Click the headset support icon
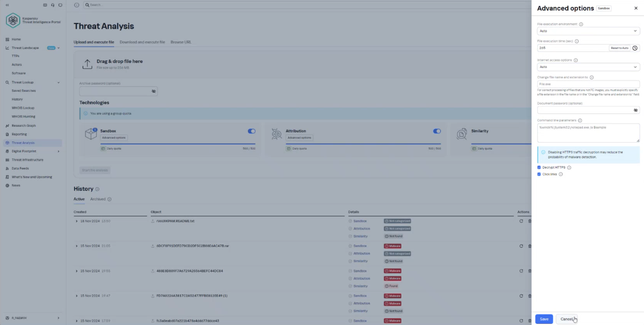The height and width of the screenshot is (325, 644). coord(52,5)
